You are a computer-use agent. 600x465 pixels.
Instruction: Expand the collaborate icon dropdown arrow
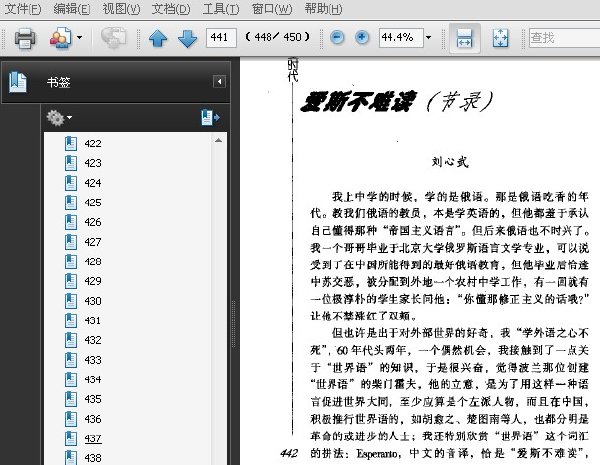pyautogui.click(x=79, y=38)
